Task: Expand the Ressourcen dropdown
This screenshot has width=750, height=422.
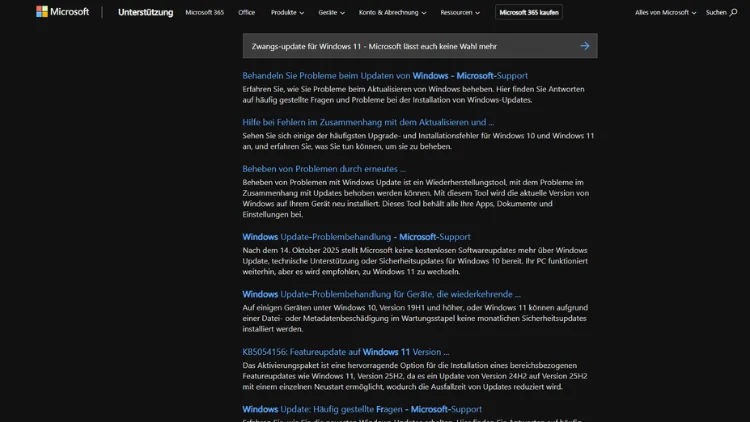Action: 460,12
